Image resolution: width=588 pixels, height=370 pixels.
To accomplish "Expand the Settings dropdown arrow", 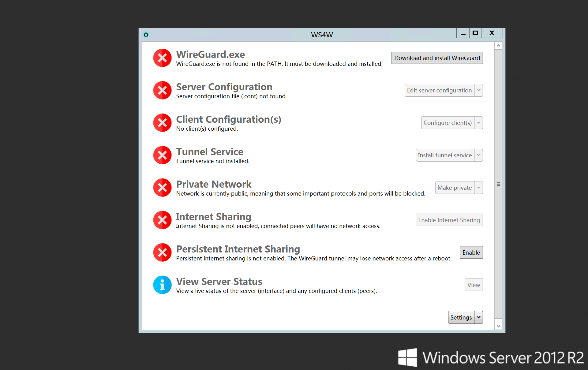I will point(479,317).
